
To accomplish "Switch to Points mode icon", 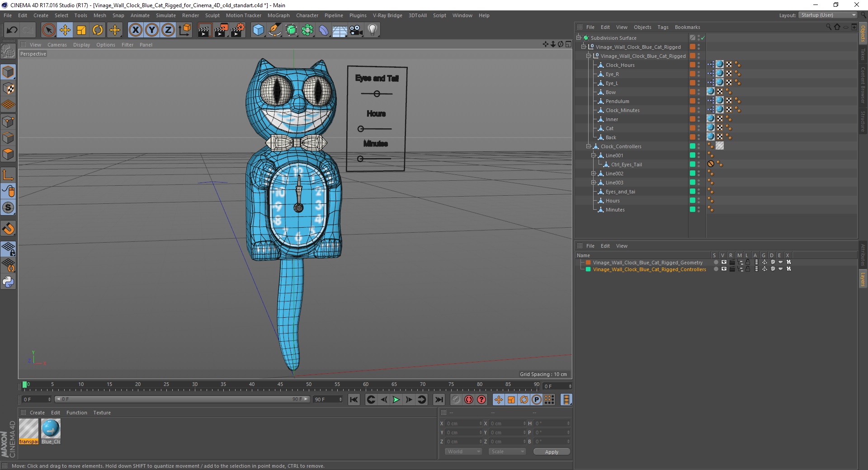I will tap(8, 122).
